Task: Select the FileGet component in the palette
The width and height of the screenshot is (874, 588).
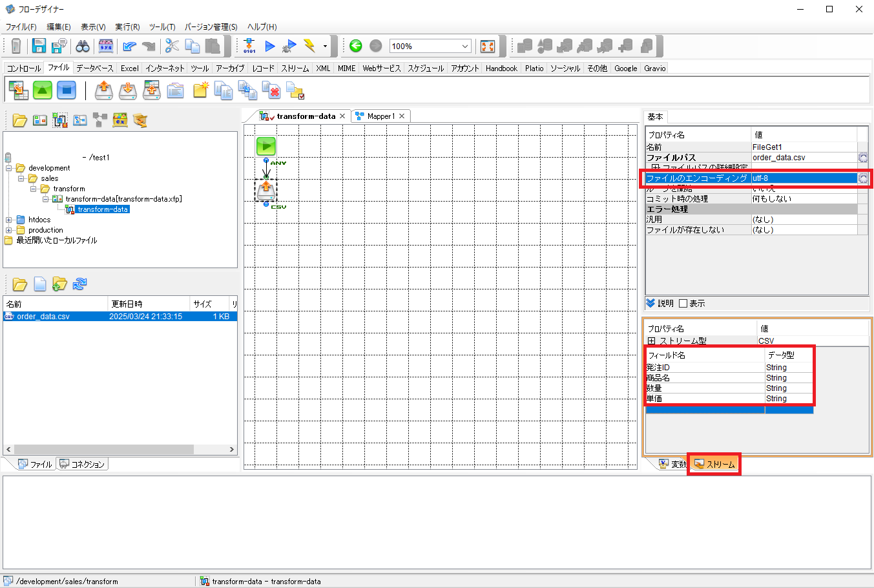Action: (x=104, y=90)
